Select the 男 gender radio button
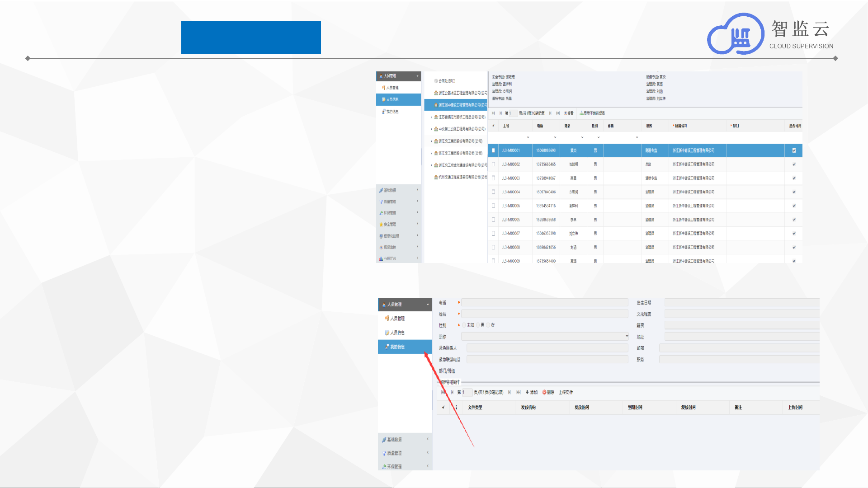The image size is (868, 488). tap(478, 325)
